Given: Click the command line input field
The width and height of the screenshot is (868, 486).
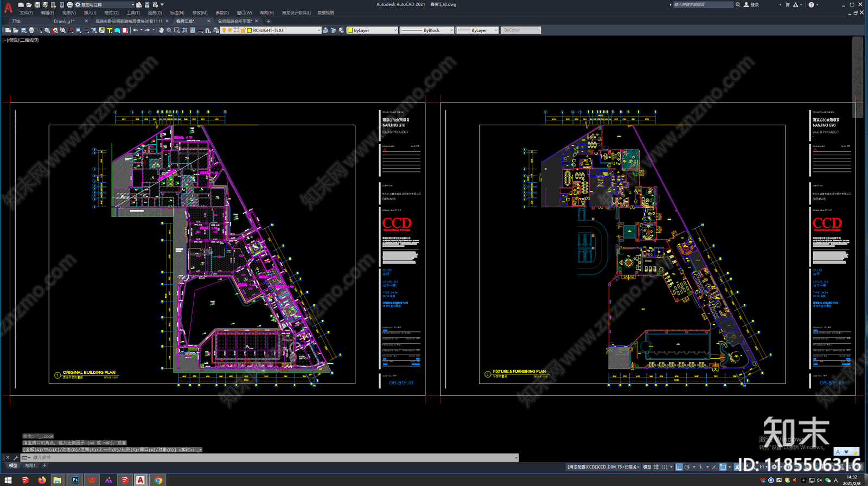Looking at the screenshot, I should point(271,457).
